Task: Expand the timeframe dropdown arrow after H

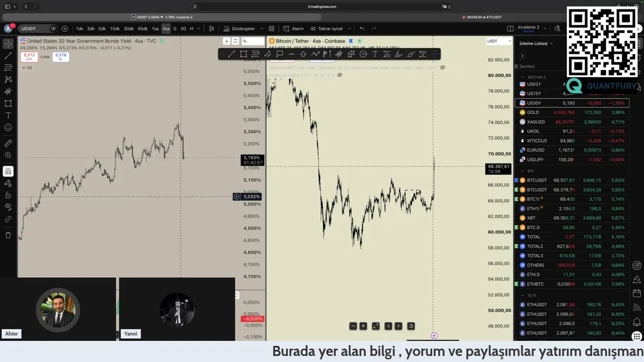Action: (199, 29)
